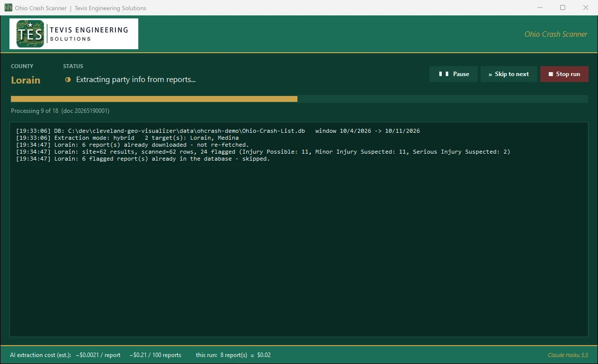This screenshot has width=598, height=364.
Task: Click the 'this run: 8 report(s)' cost summary
Action: 233,355
